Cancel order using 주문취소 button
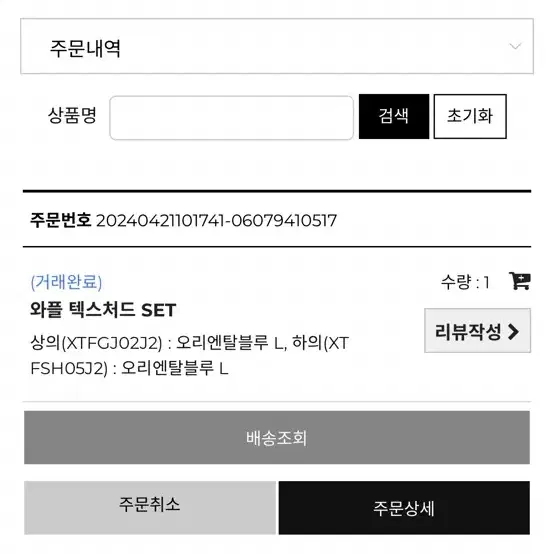This screenshot has height=554, width=554. [150, 507]
